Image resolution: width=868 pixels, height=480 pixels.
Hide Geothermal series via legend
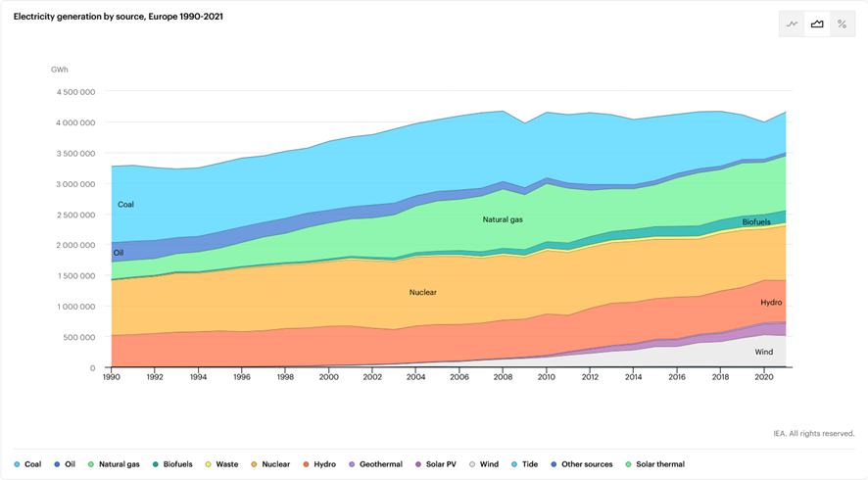coord(375,464)
